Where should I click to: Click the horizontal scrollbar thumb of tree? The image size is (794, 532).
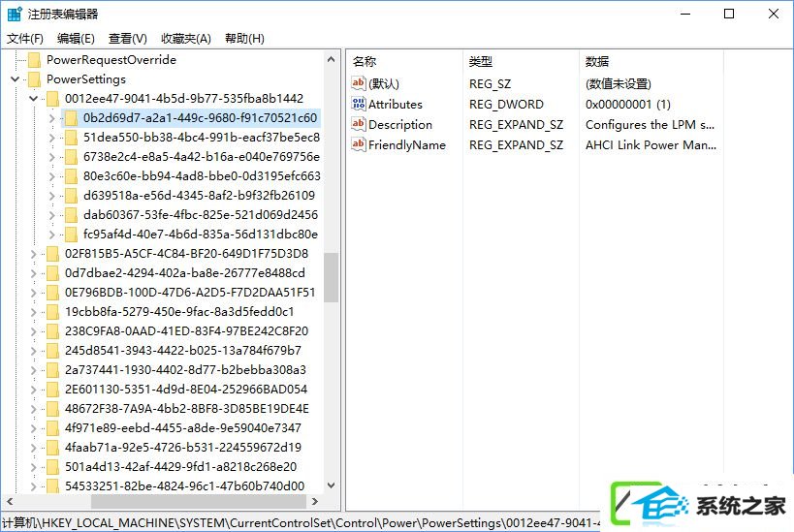click(x=199, y=502)
